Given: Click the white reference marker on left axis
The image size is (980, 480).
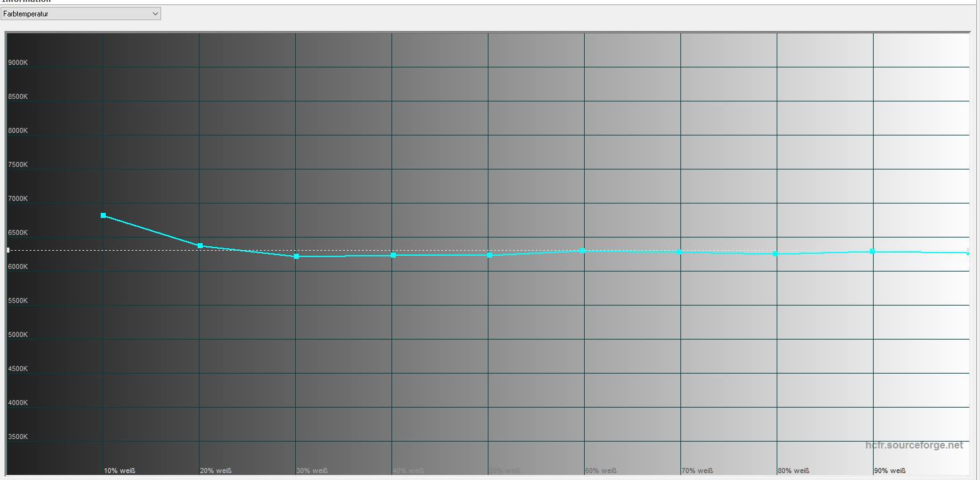Looking at the screenshot, I should 8,250.
